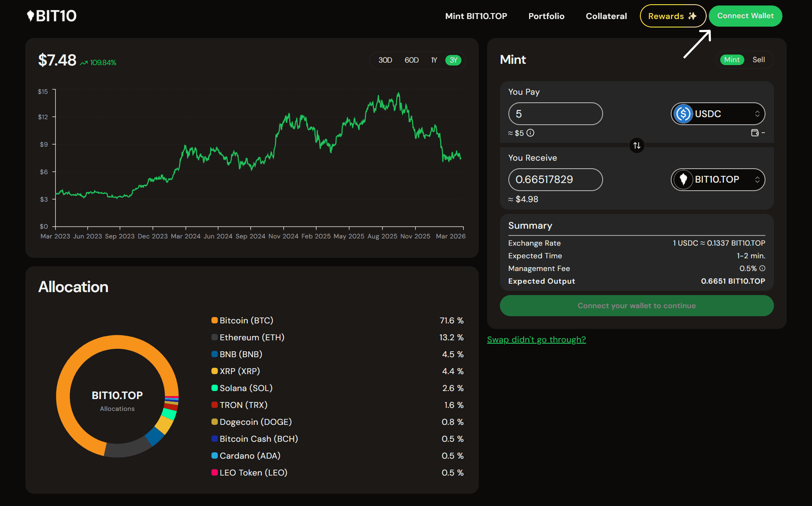Click the info icon next to ≈ $5

(530, 133)
